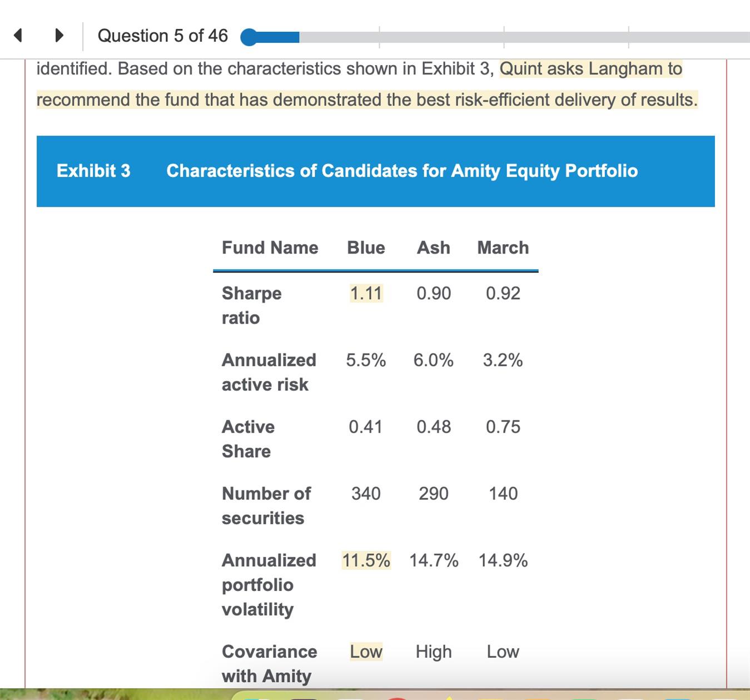Select the Blue column header
This screenshot has width=750, height=700.
pos(366,247)
